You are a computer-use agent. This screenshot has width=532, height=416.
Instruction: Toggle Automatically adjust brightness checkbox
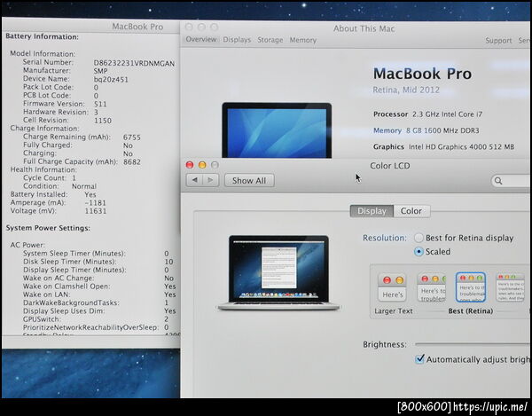pyautogui.click(x=419, y=359)
